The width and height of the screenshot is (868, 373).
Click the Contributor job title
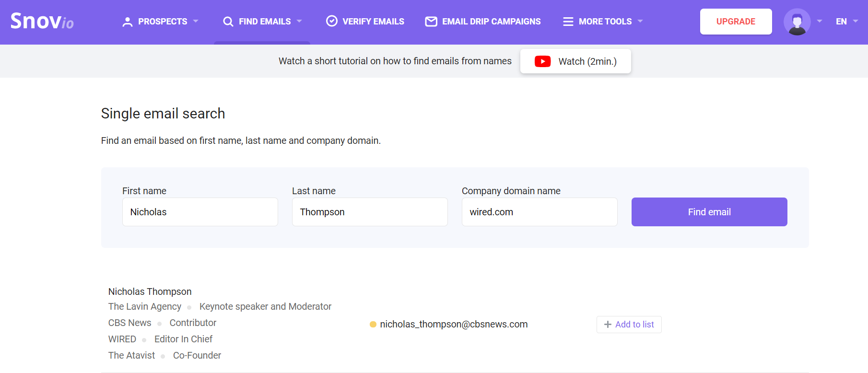[193, 323]
